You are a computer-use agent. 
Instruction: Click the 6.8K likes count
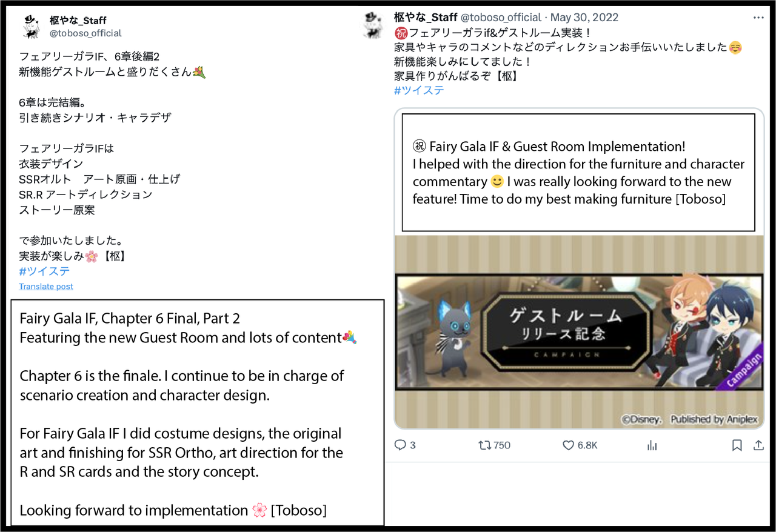587,445
